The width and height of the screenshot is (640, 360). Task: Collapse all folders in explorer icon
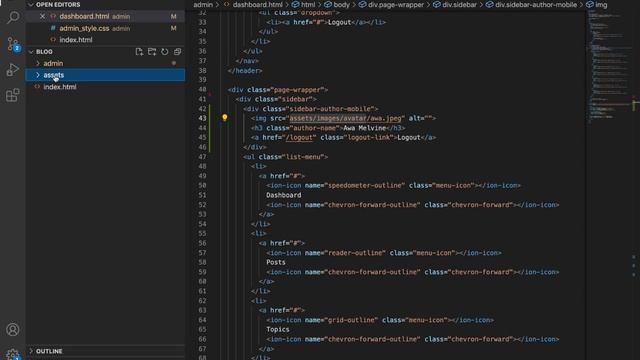pos(177,52)
